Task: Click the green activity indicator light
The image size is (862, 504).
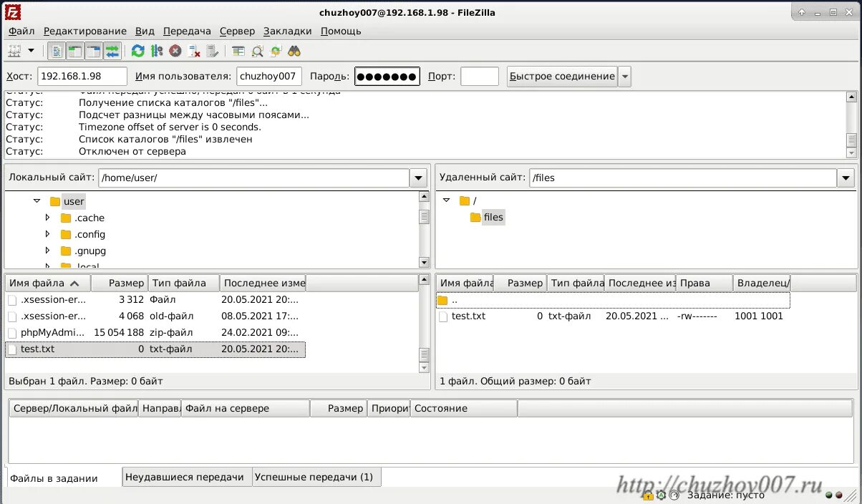Action: point(829,495)
